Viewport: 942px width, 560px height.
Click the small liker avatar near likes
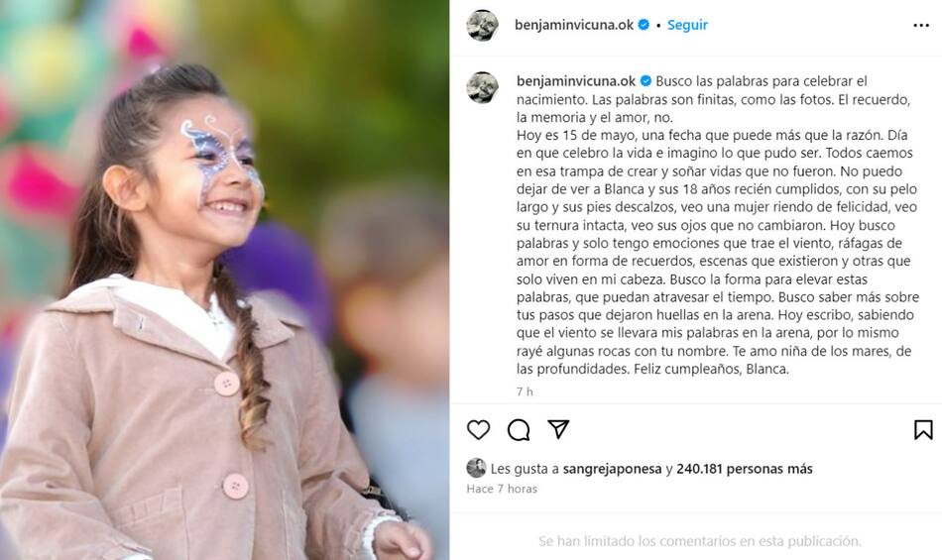476,468
